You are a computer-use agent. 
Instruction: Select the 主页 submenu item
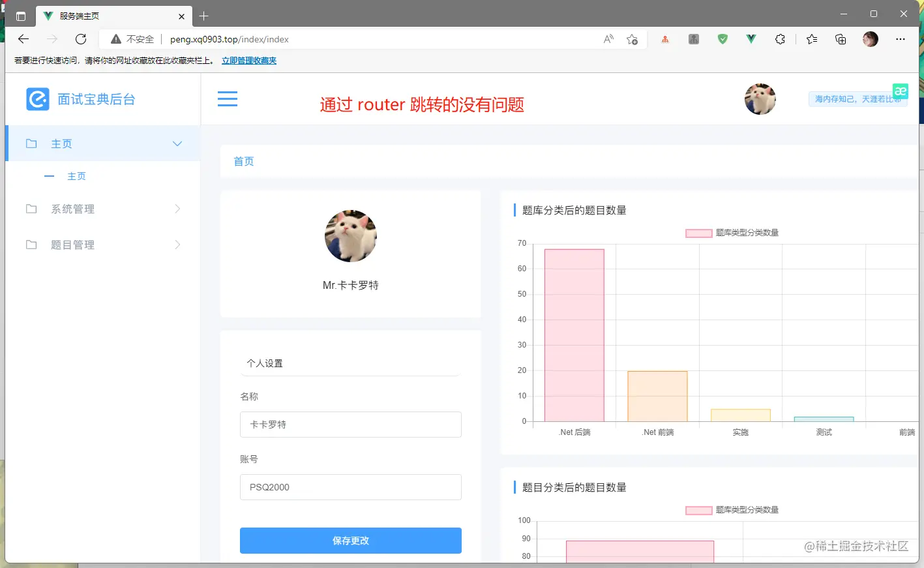76,175
